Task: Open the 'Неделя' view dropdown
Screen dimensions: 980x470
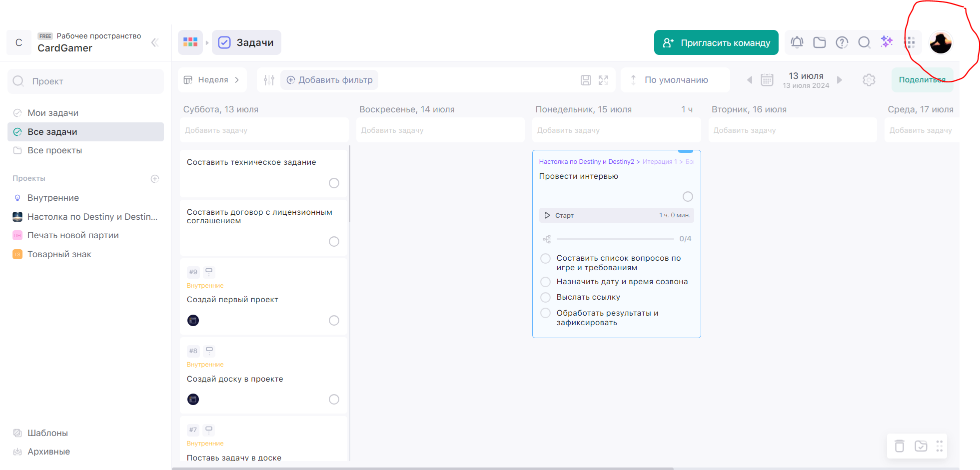Action: (x=212, y=80)
